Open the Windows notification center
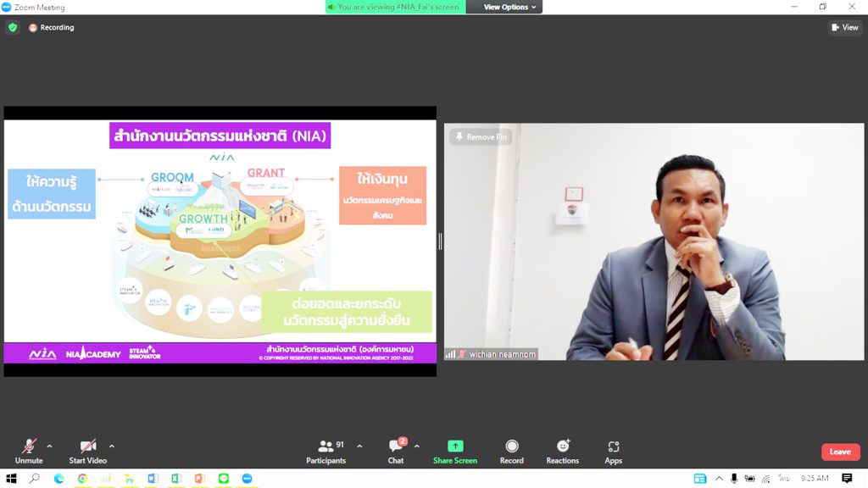 click(847, 478)
